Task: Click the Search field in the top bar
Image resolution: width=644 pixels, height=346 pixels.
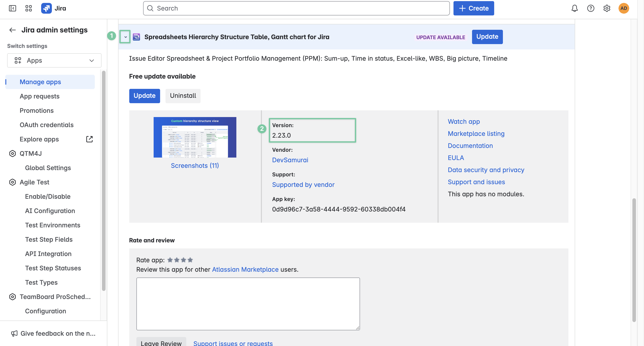Action: [296, 8]
